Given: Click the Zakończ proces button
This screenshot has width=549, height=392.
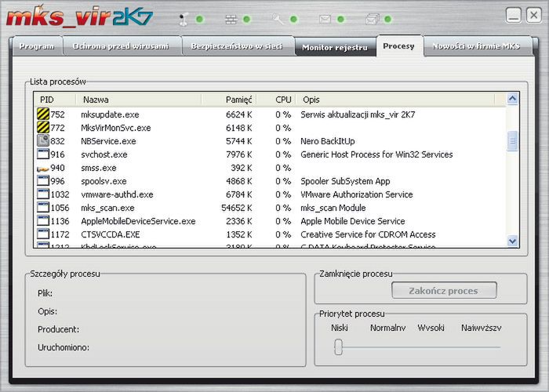Looking at the screenshot, I should 444,291.
